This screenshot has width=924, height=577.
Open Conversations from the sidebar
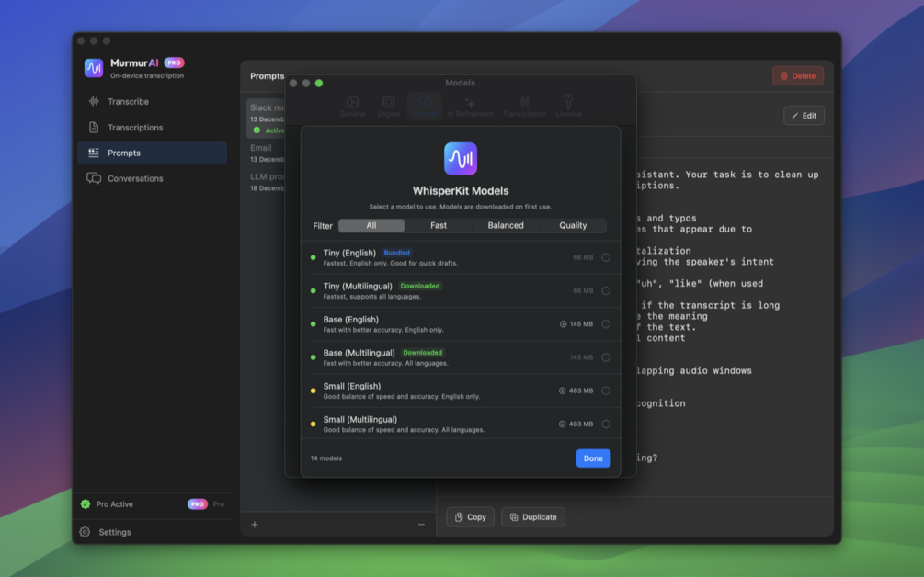click(152, 178)
